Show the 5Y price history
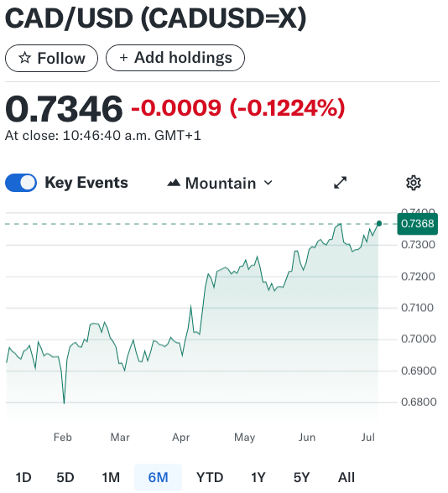Viewport: 448px width, 493px height. coord(302,478)
